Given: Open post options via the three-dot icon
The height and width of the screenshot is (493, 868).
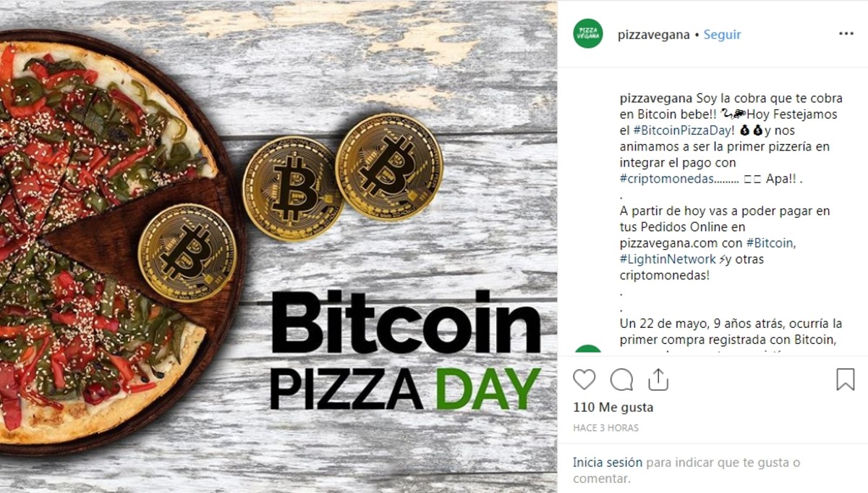Looking at the screenshot, I should [847, 33].
